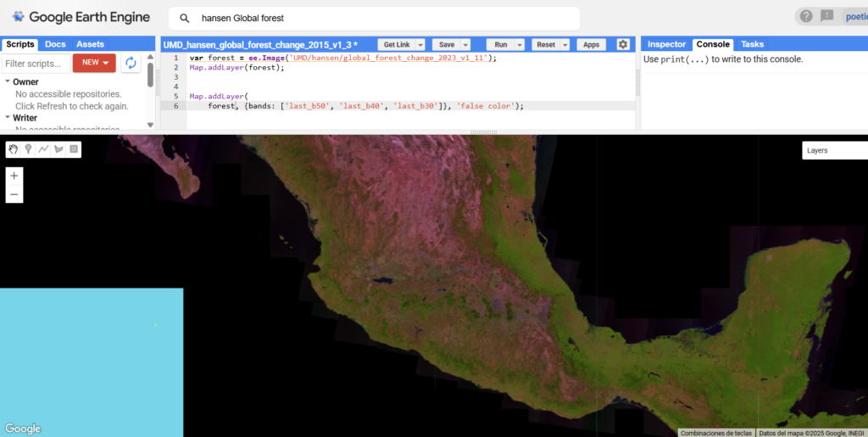This screenshot has width=868, height=437.
Task: Open the map Layers panel
Action: [x=835, y=151]
